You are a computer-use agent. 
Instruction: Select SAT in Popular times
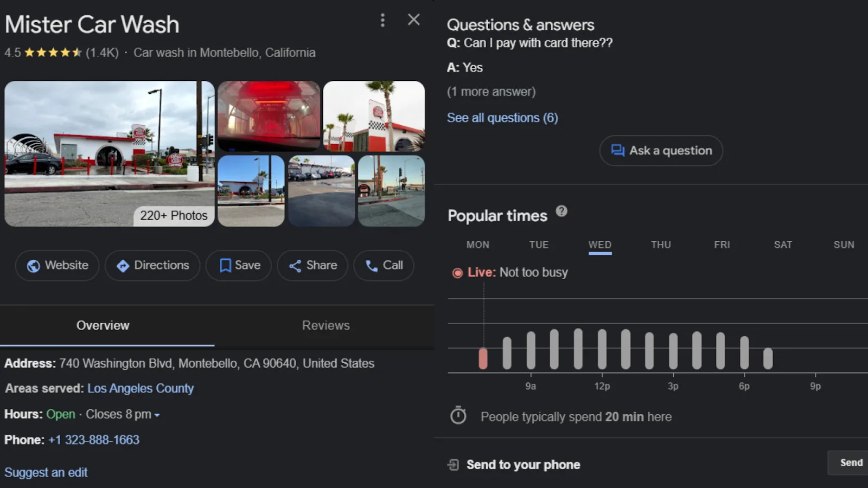pos(783,245)
